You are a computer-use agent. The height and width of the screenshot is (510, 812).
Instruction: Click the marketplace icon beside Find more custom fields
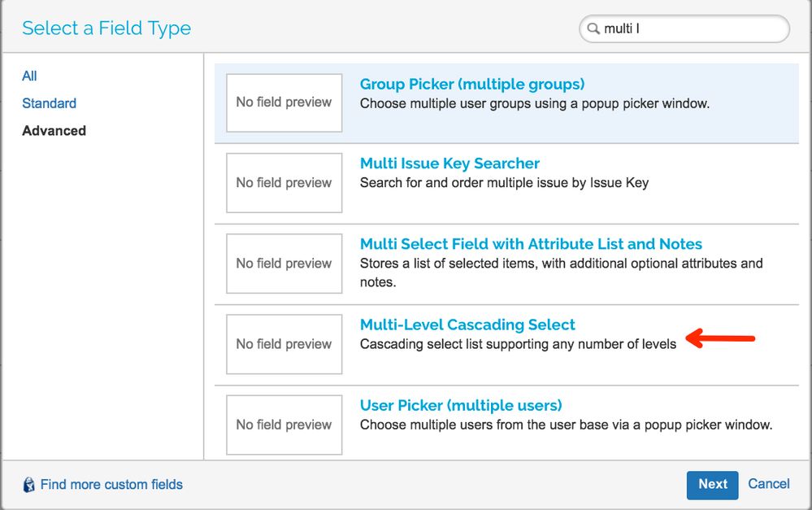[x=29, y=485]
